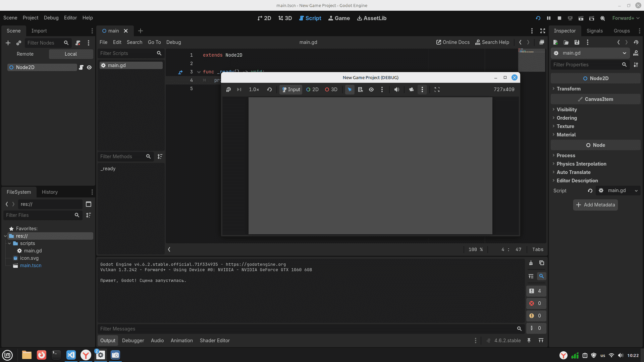Click the script icon beside Filter Nodes
This screenshot has width=644, height=362.
(78, 43)
